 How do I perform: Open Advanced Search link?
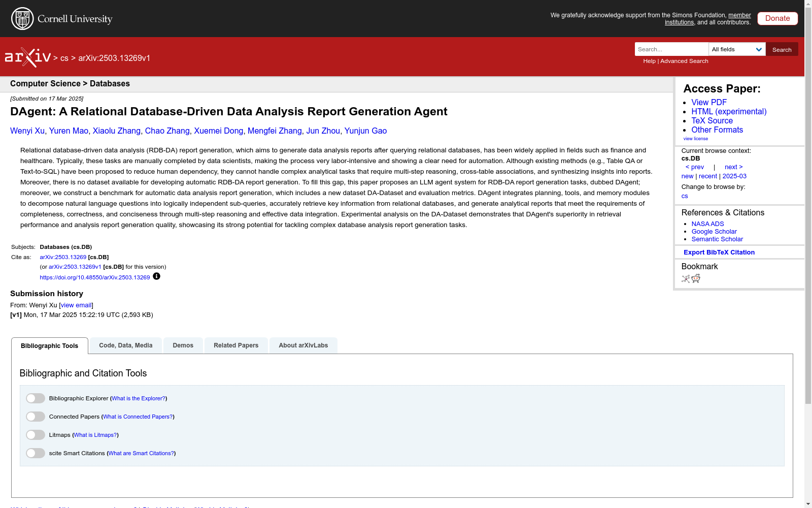[x=684, y=61]
